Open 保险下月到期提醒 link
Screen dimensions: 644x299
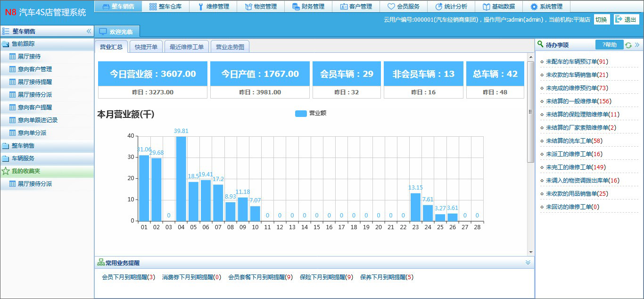tap(326, 277)
